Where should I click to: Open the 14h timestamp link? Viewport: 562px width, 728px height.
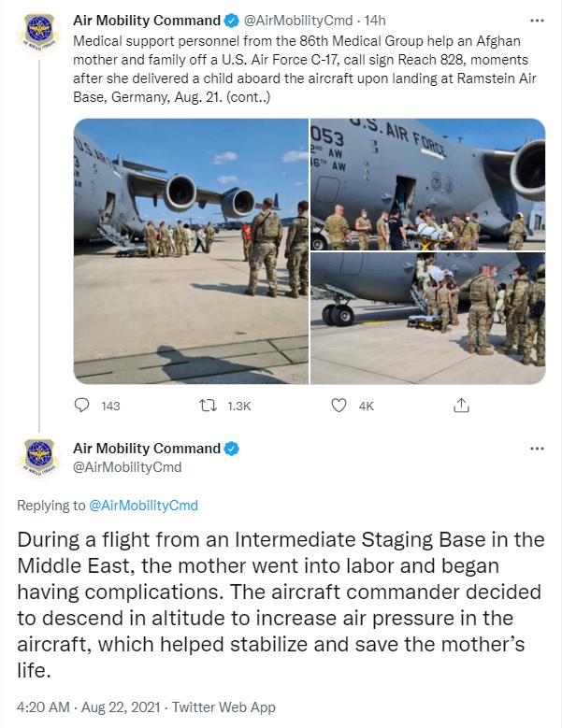(x=375, y=21)
